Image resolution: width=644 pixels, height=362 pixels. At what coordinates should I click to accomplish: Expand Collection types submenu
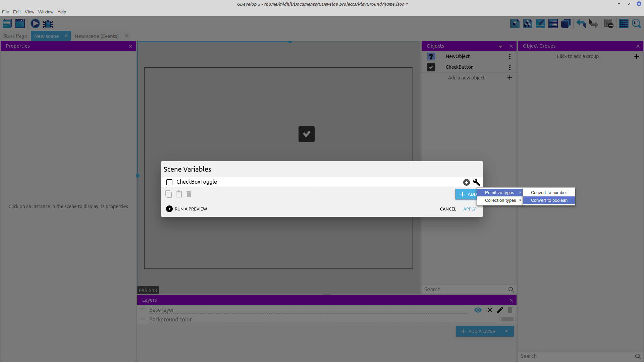tap(500, 200)
